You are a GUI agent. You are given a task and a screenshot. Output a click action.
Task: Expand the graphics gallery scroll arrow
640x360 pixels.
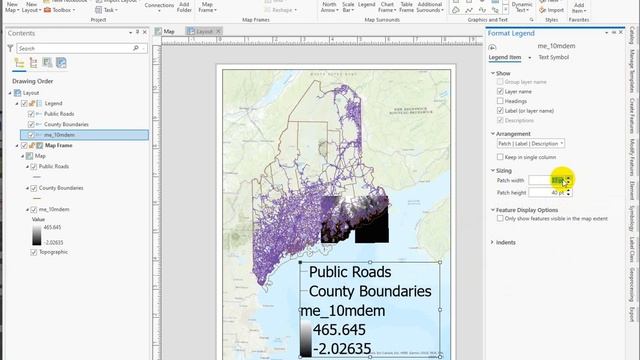[x=505, y=10]
